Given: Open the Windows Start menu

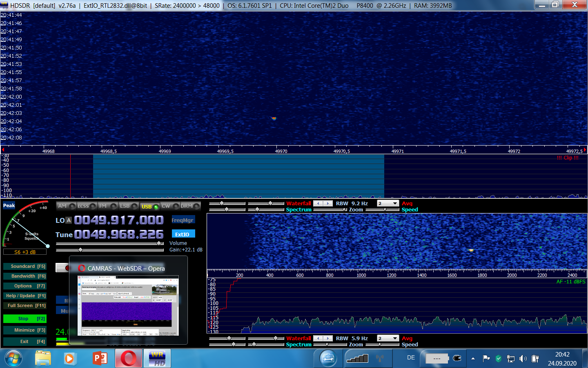Looking at the screenshot, I should pyautogui.click(x=13, y=359).
